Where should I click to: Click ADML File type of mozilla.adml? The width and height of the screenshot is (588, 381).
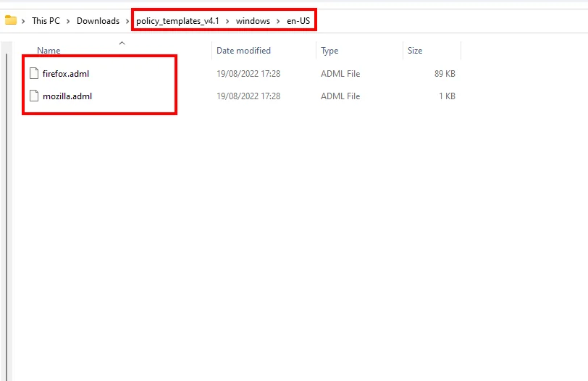(x=340, y=96)
